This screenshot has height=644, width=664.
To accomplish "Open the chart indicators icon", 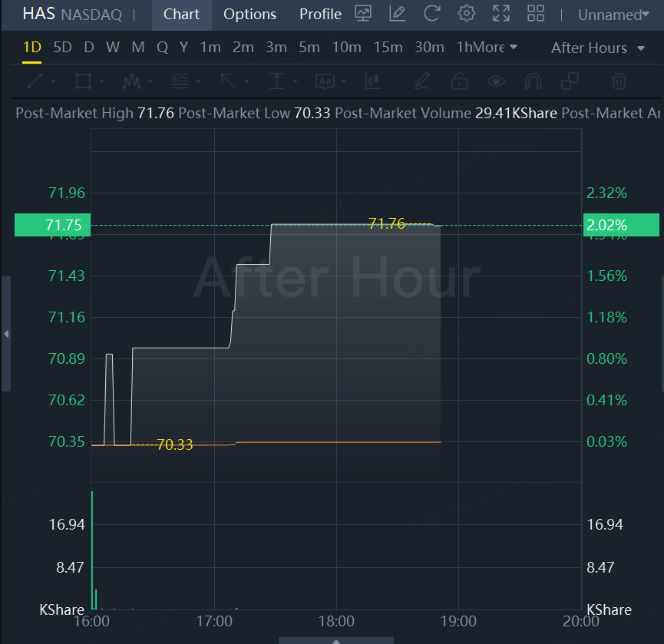I will click(364, 14).
